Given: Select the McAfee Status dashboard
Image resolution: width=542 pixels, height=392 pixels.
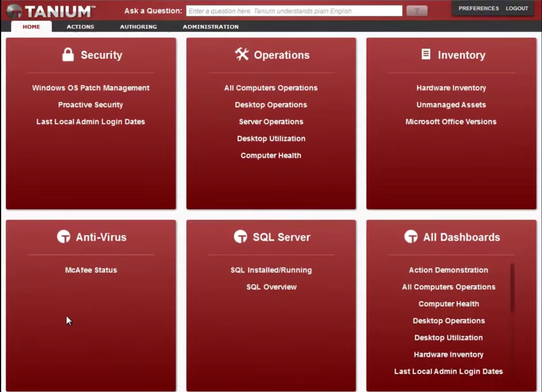Looking at the screenshot, I should point(91,270).
